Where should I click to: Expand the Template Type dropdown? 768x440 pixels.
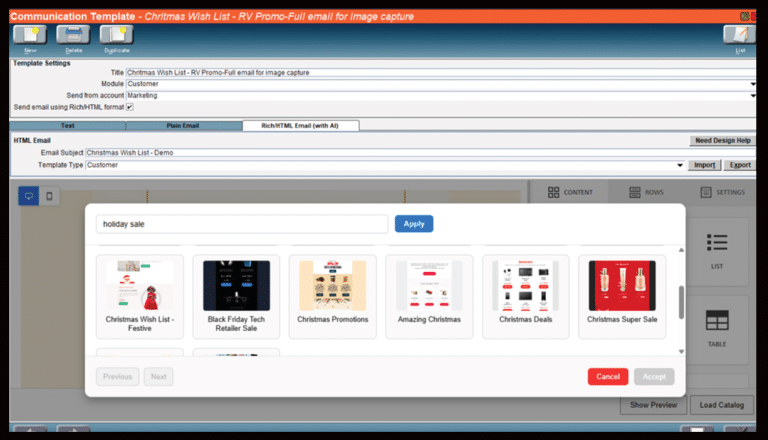click(x=680, y=165)
